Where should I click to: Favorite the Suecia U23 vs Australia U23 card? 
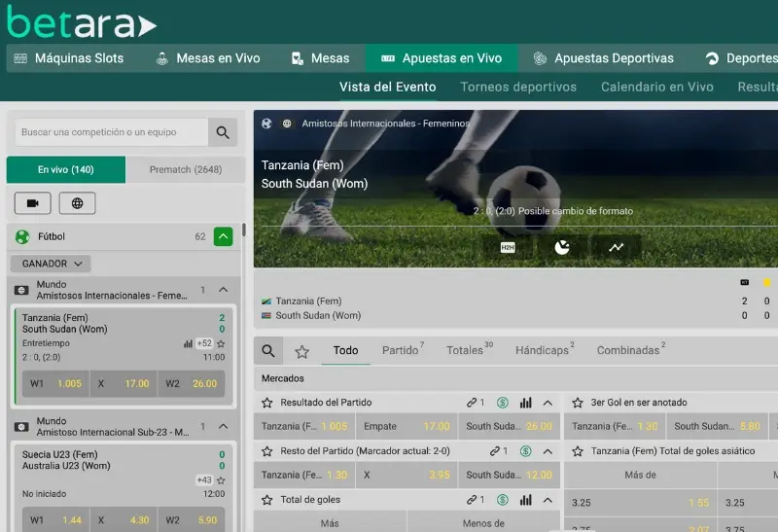[x=222, y=480]
